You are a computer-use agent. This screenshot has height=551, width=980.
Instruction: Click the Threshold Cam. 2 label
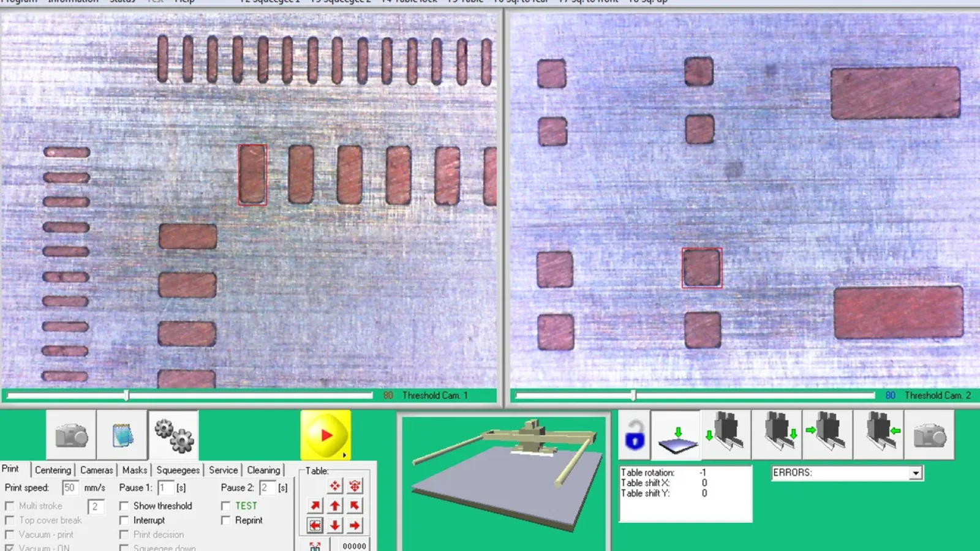tap(938, 395)
